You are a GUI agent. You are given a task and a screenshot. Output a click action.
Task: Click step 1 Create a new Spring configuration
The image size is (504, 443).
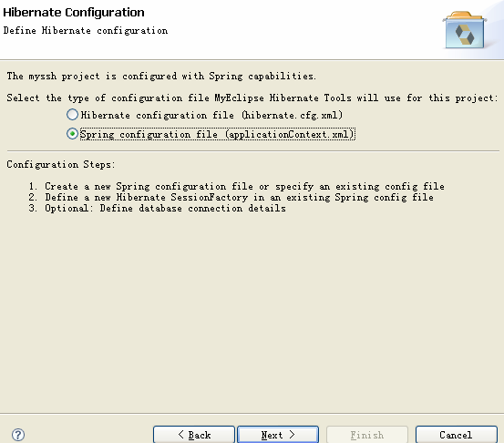237,187
